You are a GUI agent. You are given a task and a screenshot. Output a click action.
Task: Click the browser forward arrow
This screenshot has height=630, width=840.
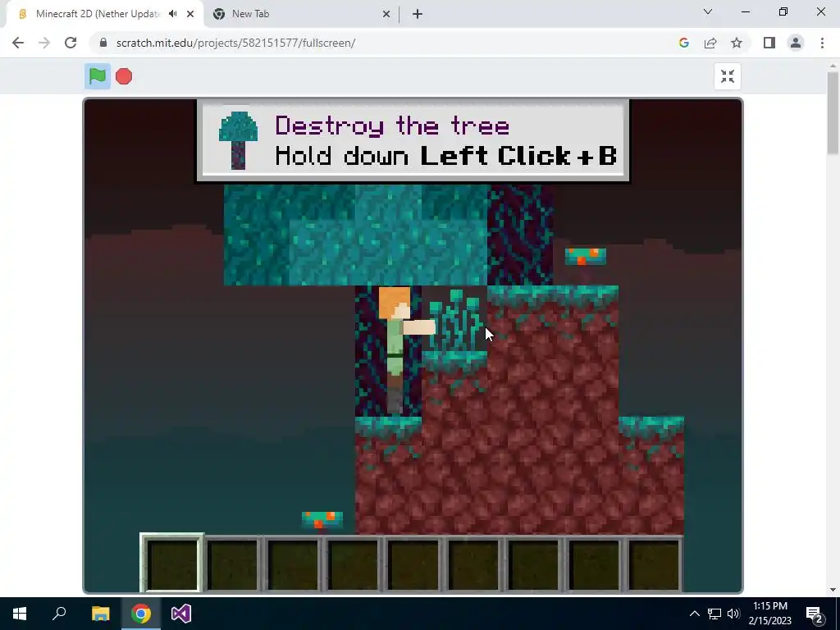click(x=44, y=43)
